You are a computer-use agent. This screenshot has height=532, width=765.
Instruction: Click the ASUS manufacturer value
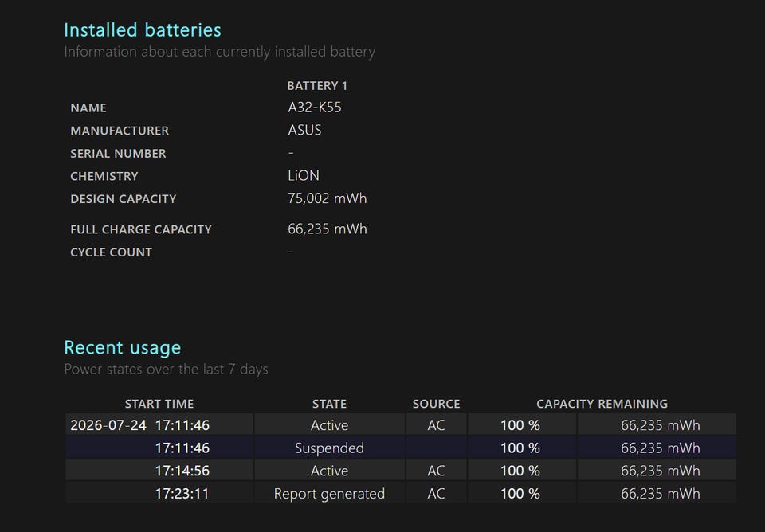304,130
